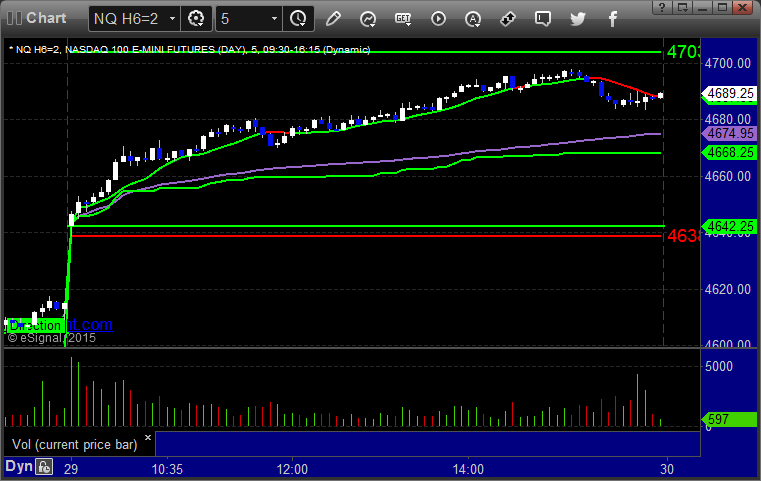Click the window linking icon in title bar
Viewport: 761px width, 481px height.
(683, 7)
